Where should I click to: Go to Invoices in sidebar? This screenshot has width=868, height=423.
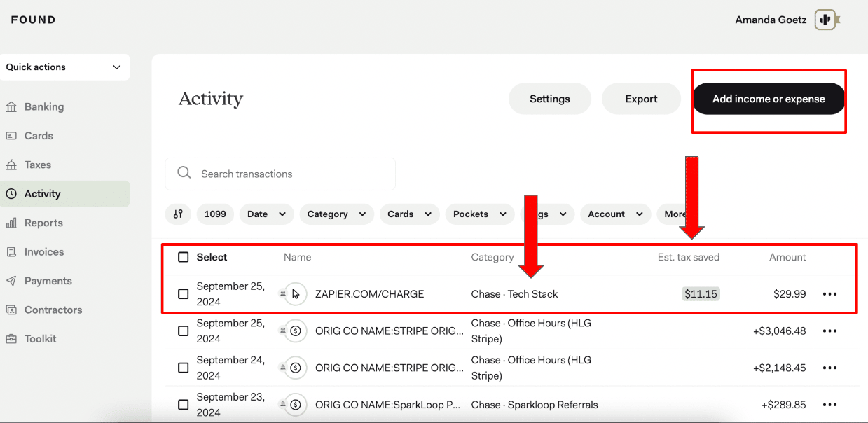pyautogui.click(x=44, y=252)
